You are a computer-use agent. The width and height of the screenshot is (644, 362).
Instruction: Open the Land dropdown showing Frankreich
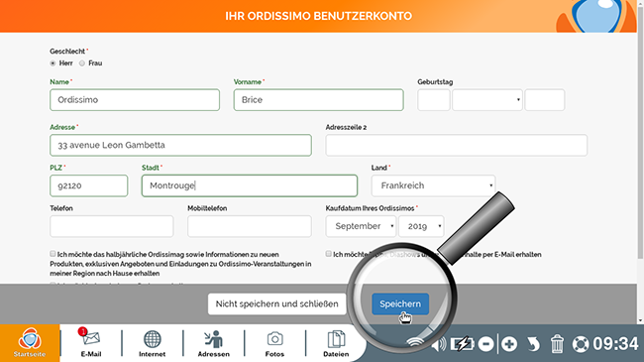pyautogui.click(x=433, y=185)
